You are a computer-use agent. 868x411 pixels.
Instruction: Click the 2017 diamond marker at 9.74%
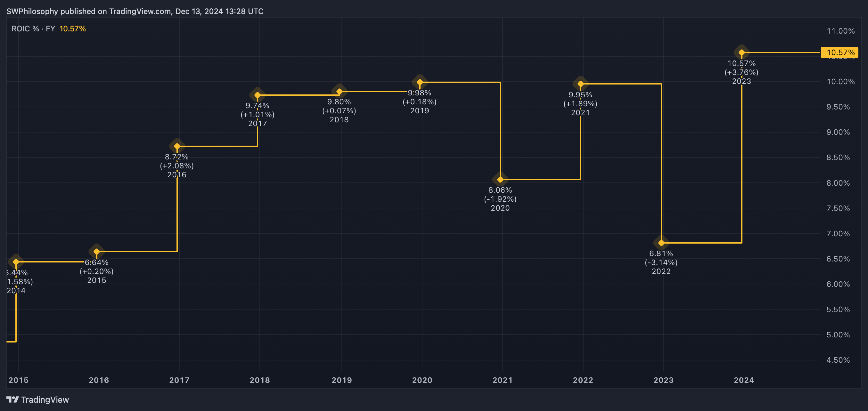(258, 95)
